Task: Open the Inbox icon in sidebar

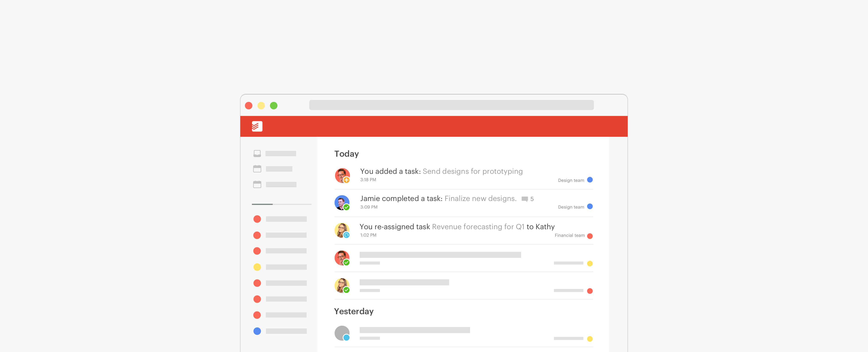Action: click(x=257, y=154)
